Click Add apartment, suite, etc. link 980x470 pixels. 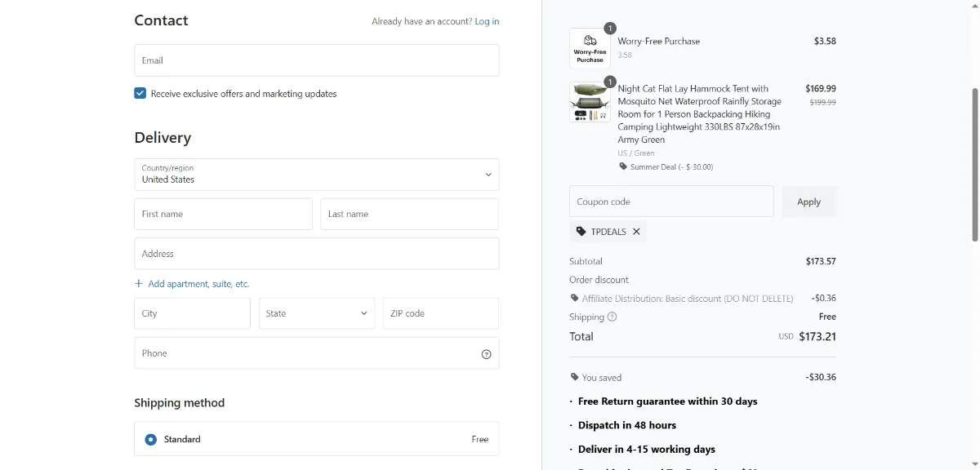(x=198, y=284)
